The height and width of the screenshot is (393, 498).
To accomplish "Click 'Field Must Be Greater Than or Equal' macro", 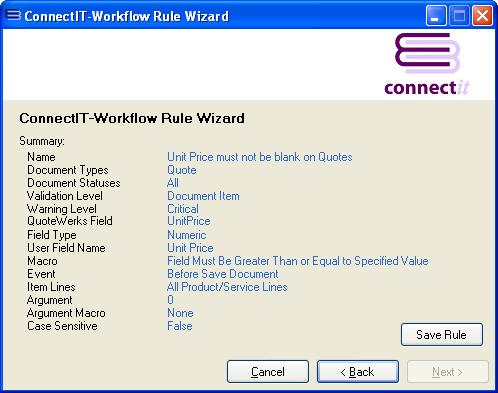I will point(298,261).
